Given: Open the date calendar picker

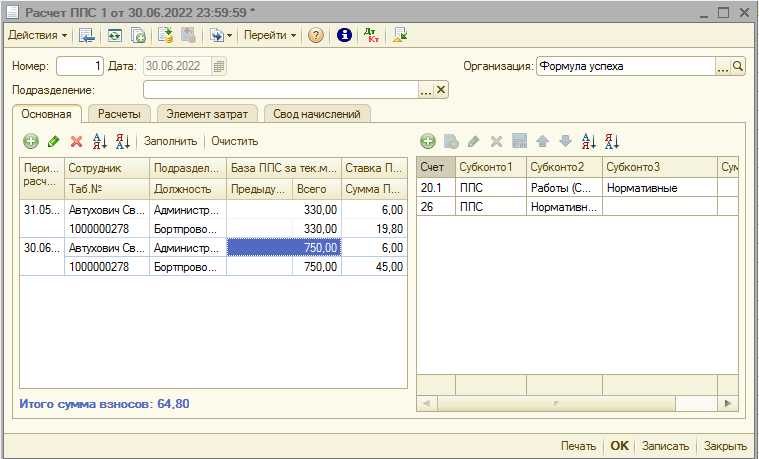Looking at the screenshot, I should pos(219,67).
